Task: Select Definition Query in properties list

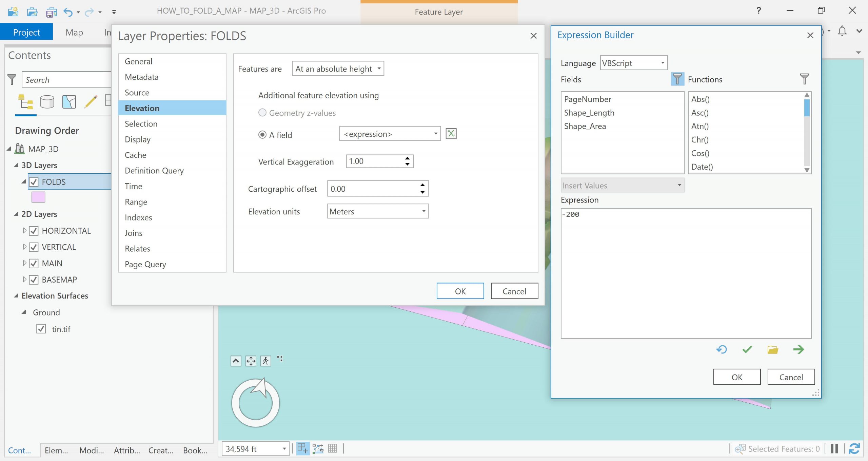Action: (x=154, y=171)
